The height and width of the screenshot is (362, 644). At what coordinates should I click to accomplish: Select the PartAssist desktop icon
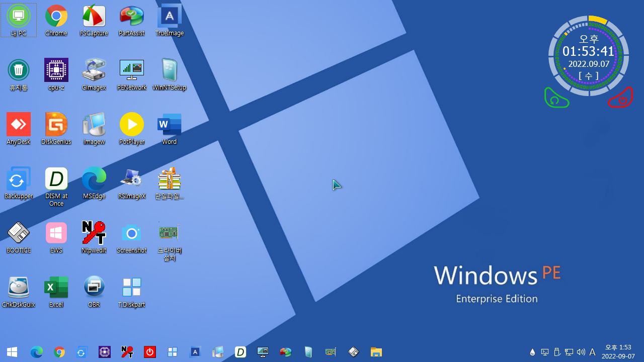click(132, 20)
